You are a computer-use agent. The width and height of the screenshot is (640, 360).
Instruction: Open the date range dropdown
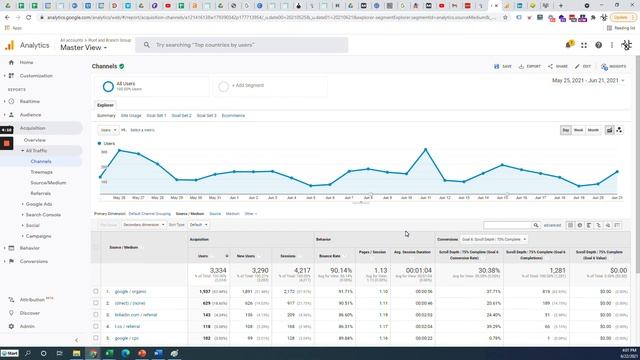(x=588, y=81)
